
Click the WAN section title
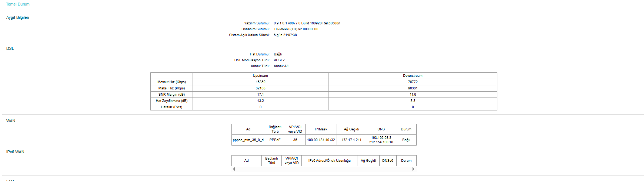tap(11, 121)
